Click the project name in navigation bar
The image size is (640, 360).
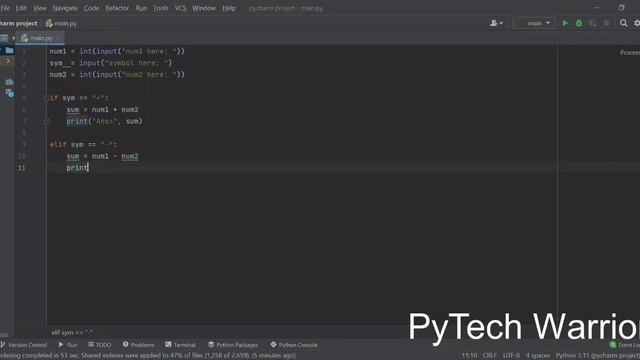pos(18,23)
